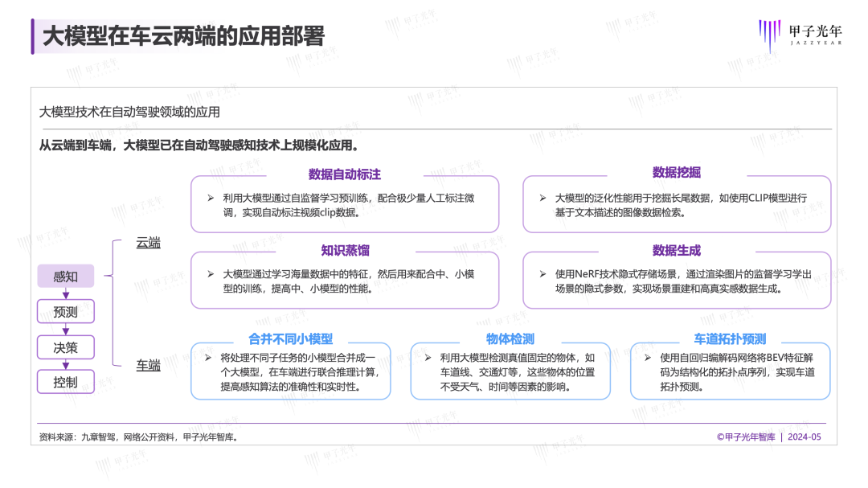Screen dimensions: 868x488
Task: Click the 甲子光年 JAZZYEAR logo
Action: 804,34
